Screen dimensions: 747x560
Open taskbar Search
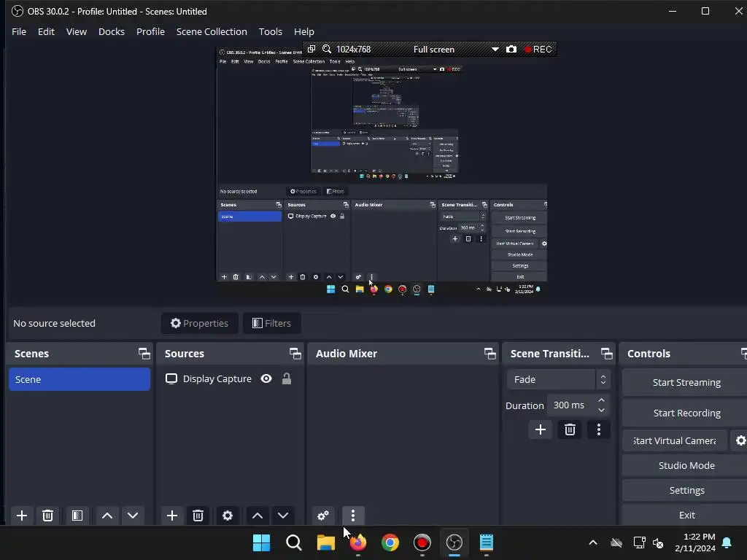[x=293, y=542]
